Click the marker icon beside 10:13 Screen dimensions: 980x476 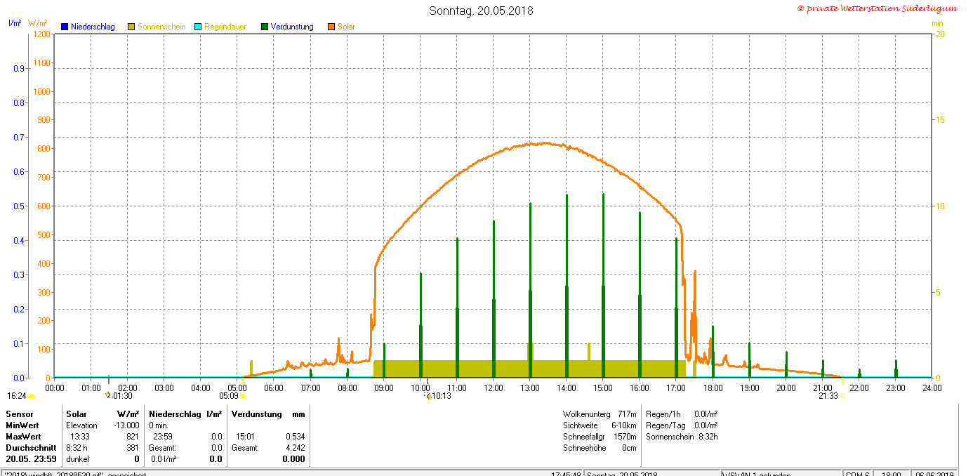click(x=428, y=396)
